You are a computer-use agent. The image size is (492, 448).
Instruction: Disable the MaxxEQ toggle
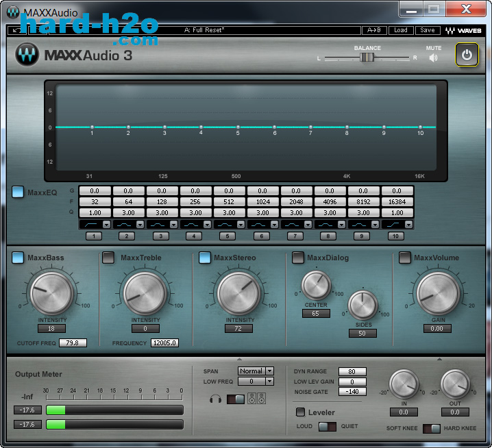pyautogui.click(x=18, y=192)
